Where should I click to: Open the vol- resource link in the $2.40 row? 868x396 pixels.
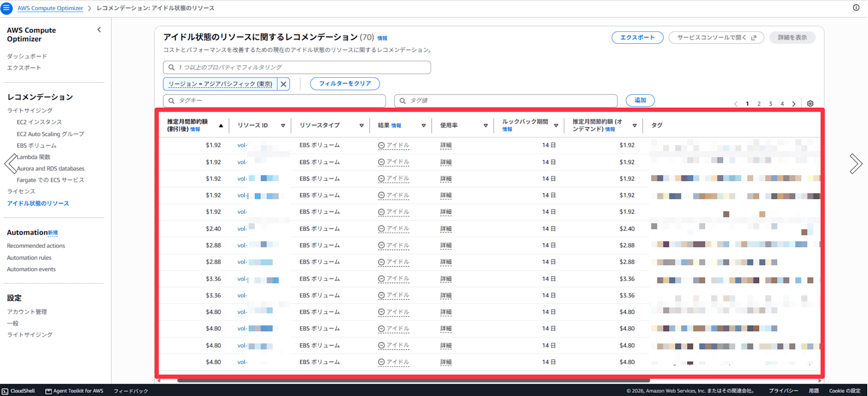[242, 229]
